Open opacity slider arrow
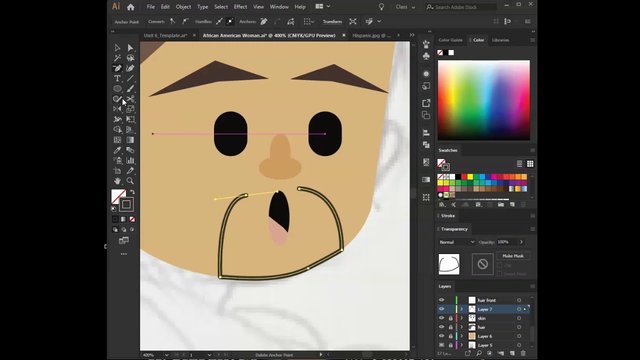 click(521, 242)
